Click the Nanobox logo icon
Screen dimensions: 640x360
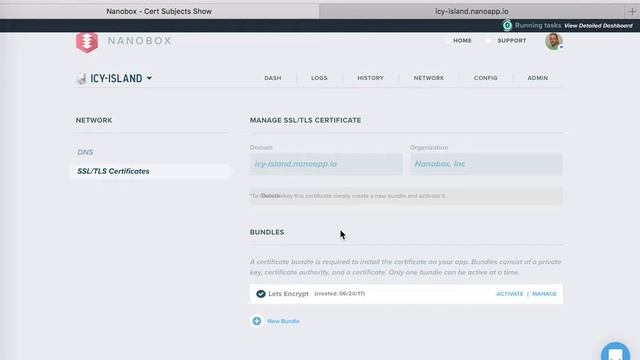87,42
